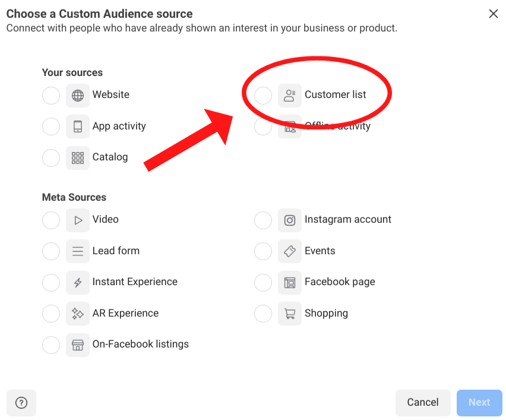
Task: Click the storefront icon for On-Facebook listings
Action: coord(78,345)
